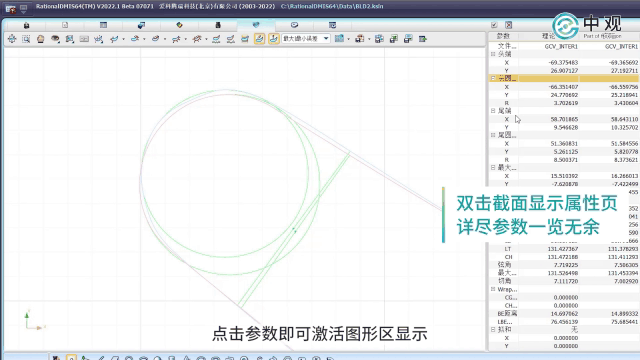Screen dimensions: 640x360
Task: Collapse the 拟和 tree group
Action: click(x=493, y=330)
